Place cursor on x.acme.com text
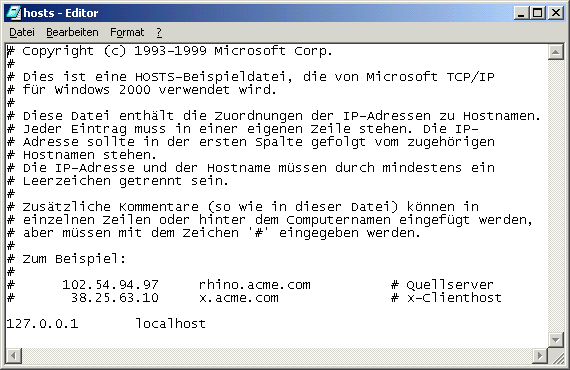This screenshot has width=570, height=370. coord(239,298)
